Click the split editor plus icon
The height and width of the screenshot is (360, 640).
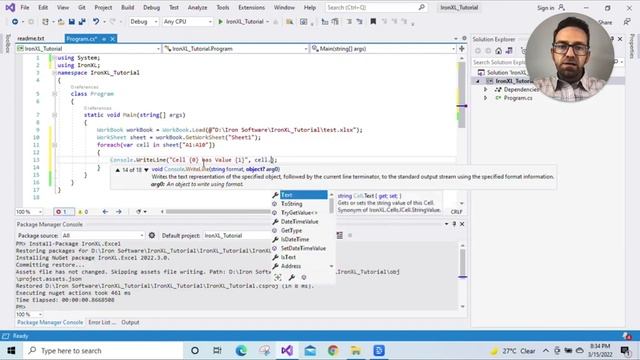(462, 49)
